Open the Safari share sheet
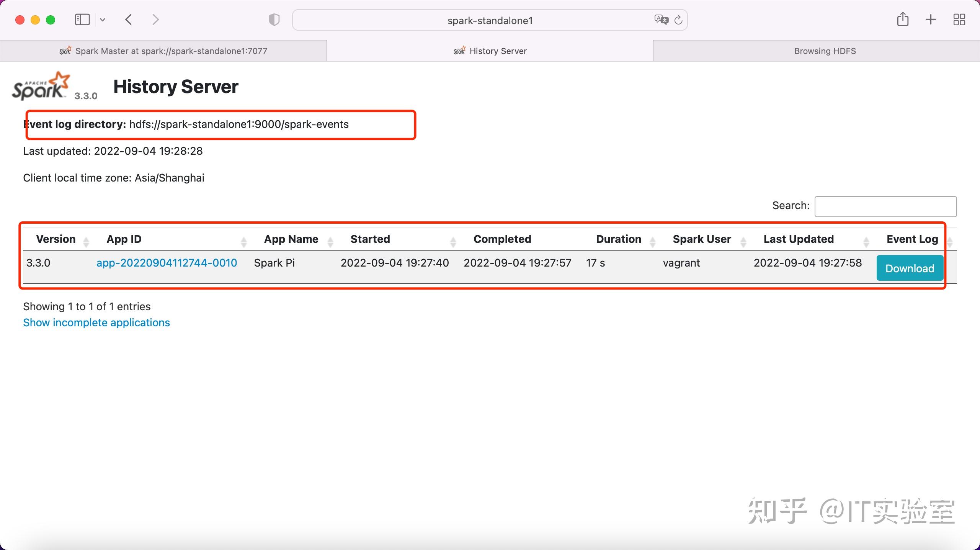Screen dimensions: 980x550 pyautogui.click(x=903, y=19)
